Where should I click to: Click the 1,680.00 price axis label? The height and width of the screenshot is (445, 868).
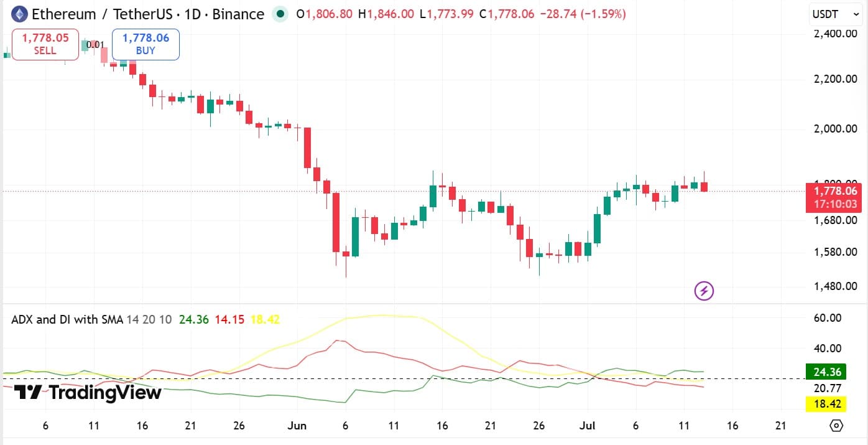click(836, 220)
